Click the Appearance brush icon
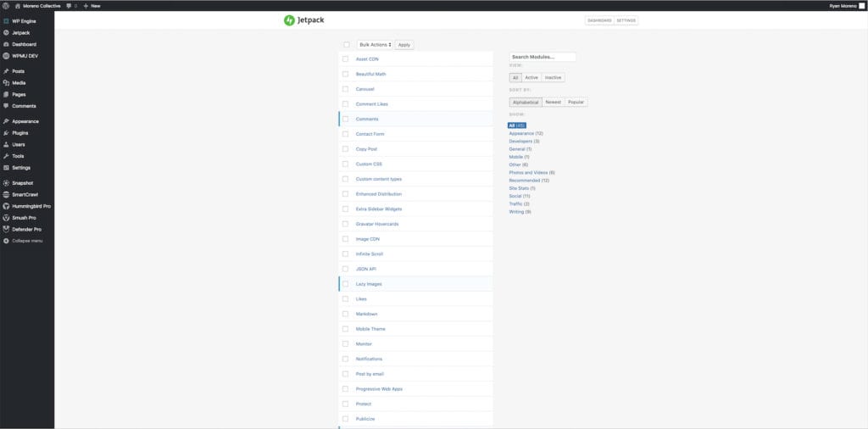The image size is (868, 429). (6, 121)
